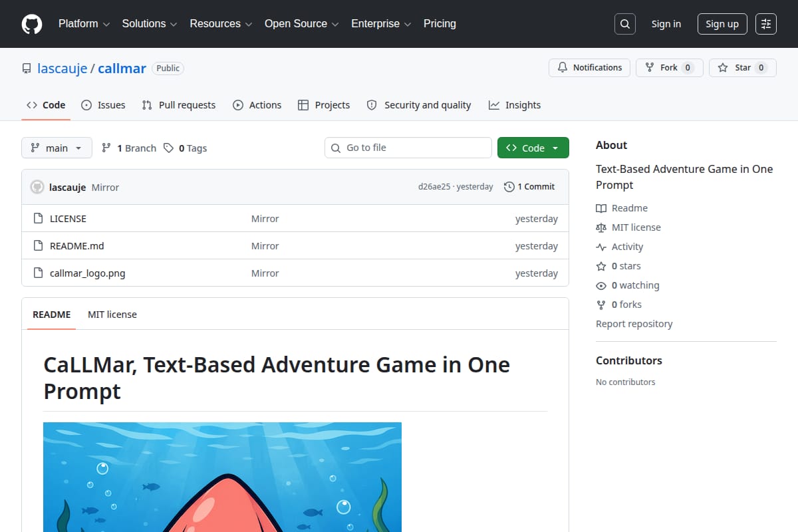798x532 pixels.
Task: Star the repository with the Star button
Action: (743, 68)
